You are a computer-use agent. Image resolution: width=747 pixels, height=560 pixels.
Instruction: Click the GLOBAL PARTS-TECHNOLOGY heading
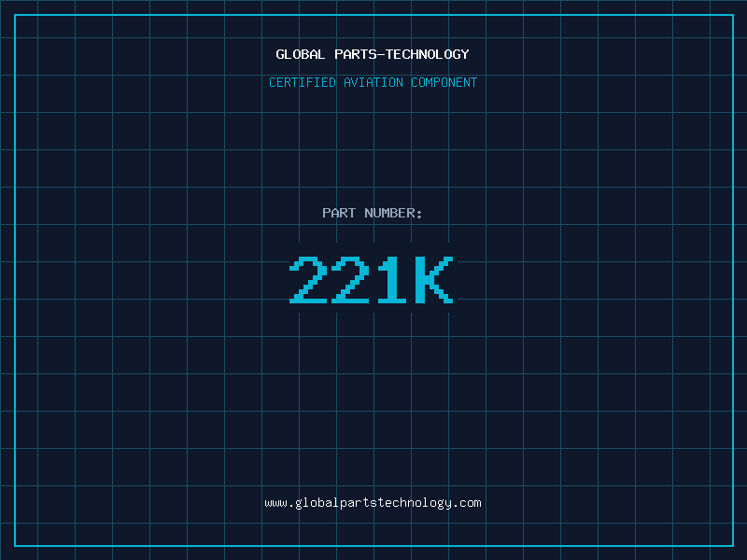click(x=373, y=54)
